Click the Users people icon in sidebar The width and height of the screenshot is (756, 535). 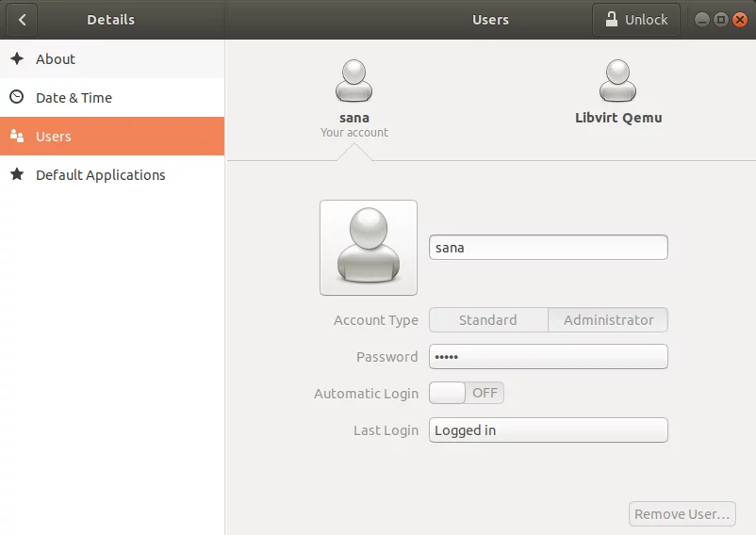pyautogui.click(x=17, y=137)
